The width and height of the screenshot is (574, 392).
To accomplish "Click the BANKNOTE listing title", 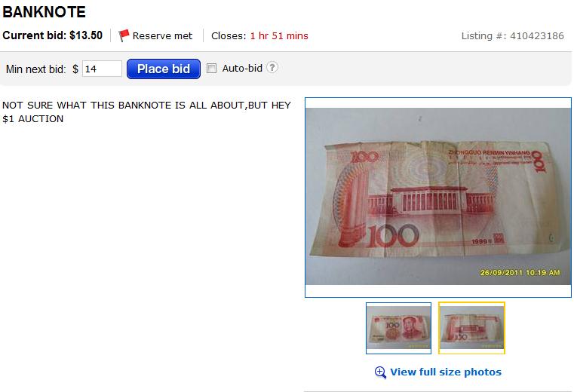I will [44, 12].
